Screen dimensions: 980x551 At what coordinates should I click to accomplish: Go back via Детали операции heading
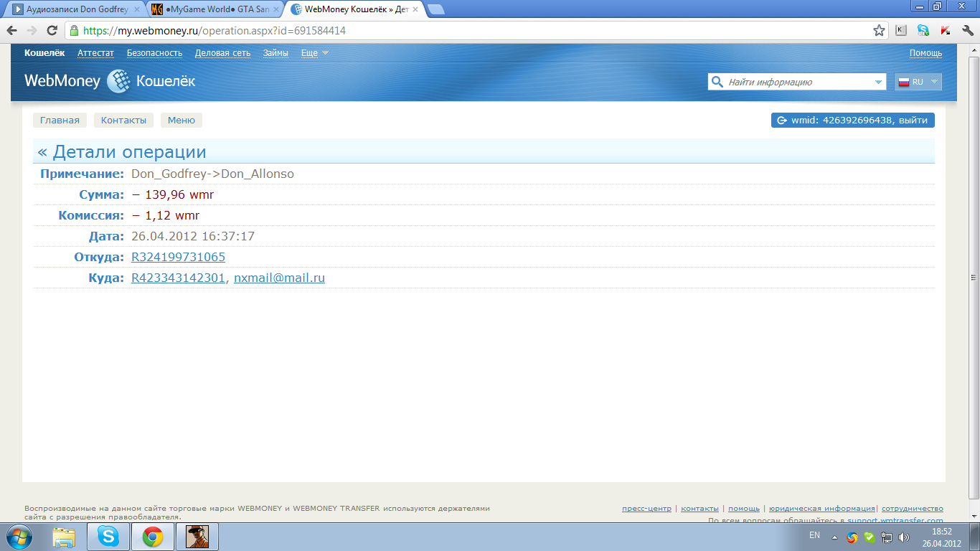point(122,152)
